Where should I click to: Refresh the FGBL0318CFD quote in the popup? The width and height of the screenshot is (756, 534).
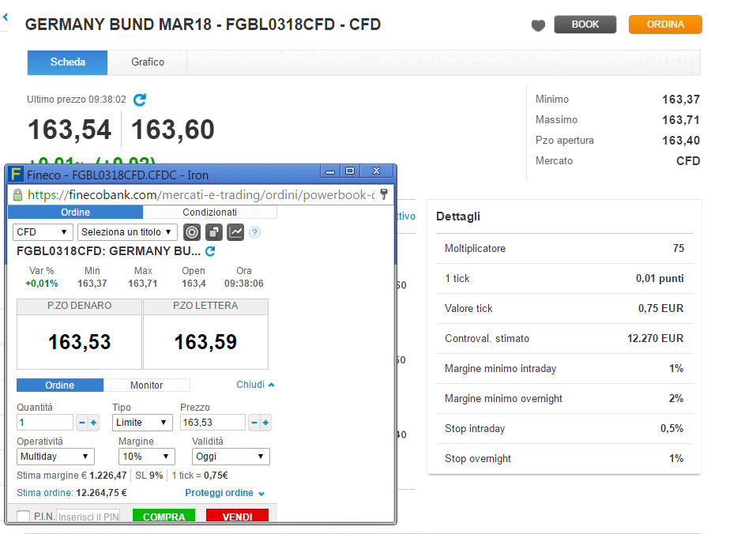pos(210,251)
